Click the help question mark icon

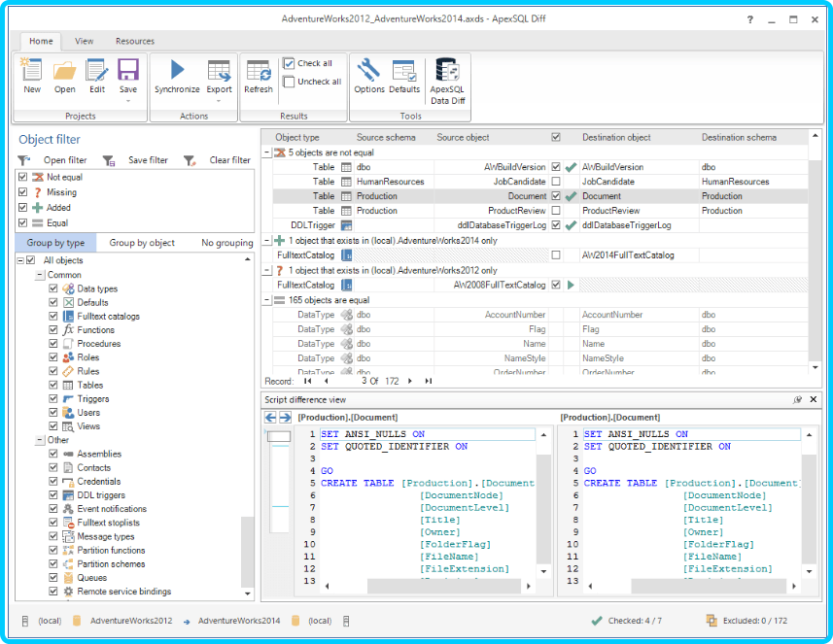tap(749, 19)
